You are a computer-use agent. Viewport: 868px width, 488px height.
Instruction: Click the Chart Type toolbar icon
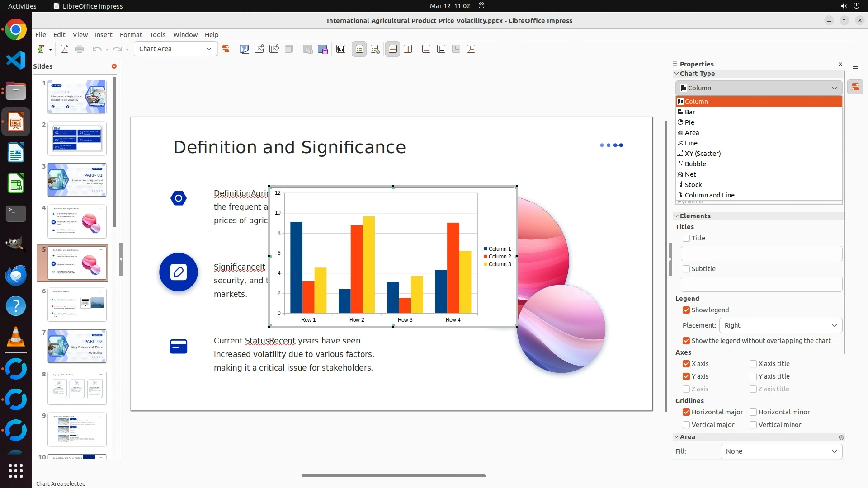(244, 49)
